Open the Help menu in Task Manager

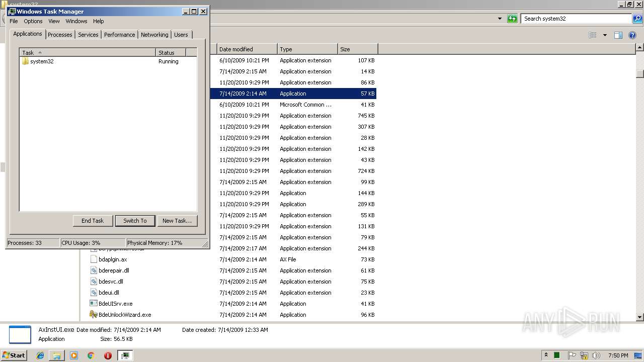(x=99, y=21)
